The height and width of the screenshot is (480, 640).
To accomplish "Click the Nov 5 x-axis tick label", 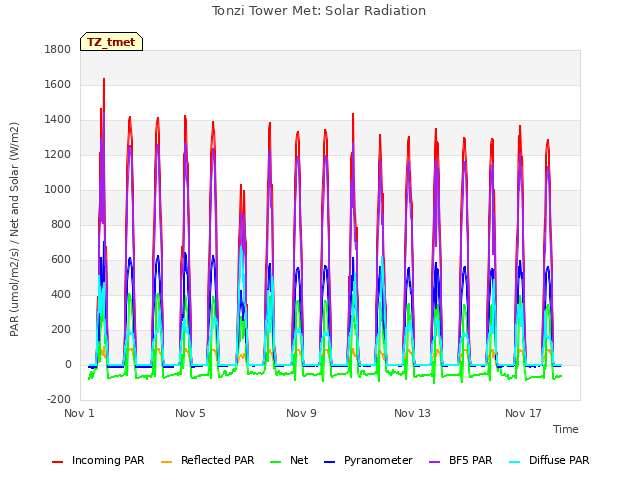I will pyautogui.click(x=190, y=413).
